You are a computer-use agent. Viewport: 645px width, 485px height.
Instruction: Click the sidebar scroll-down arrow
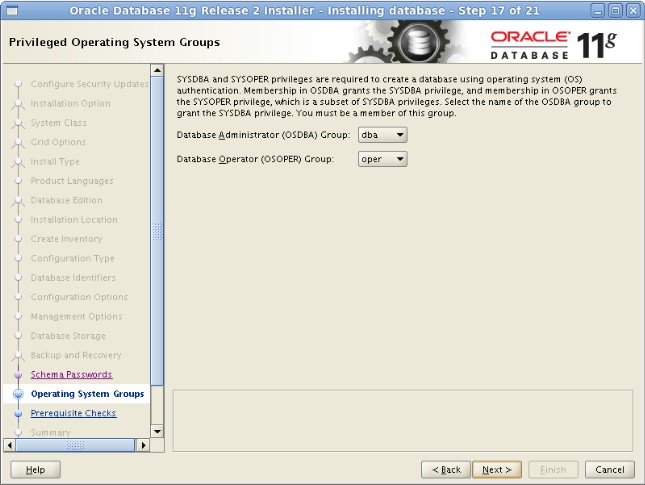(x=157, y=431)
